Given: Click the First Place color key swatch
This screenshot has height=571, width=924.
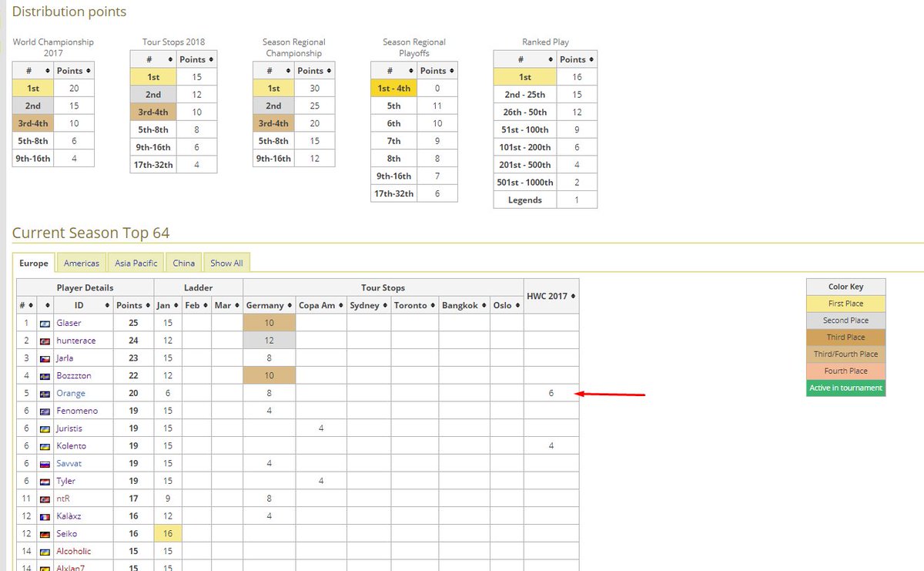Looking at the screenshot, I should pos(846,304).
